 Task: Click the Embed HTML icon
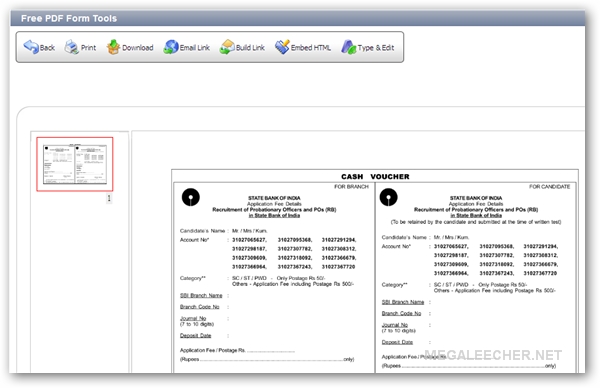click(282, 47)
